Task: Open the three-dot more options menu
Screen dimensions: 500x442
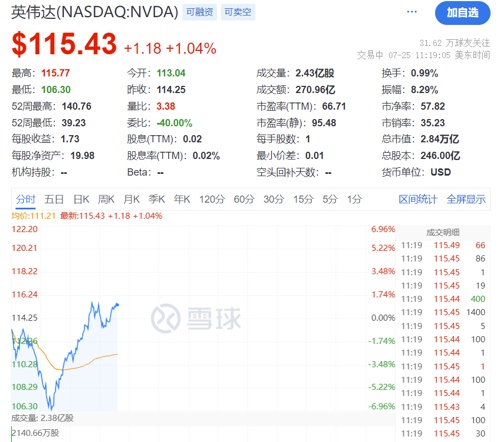Action: 412,12
